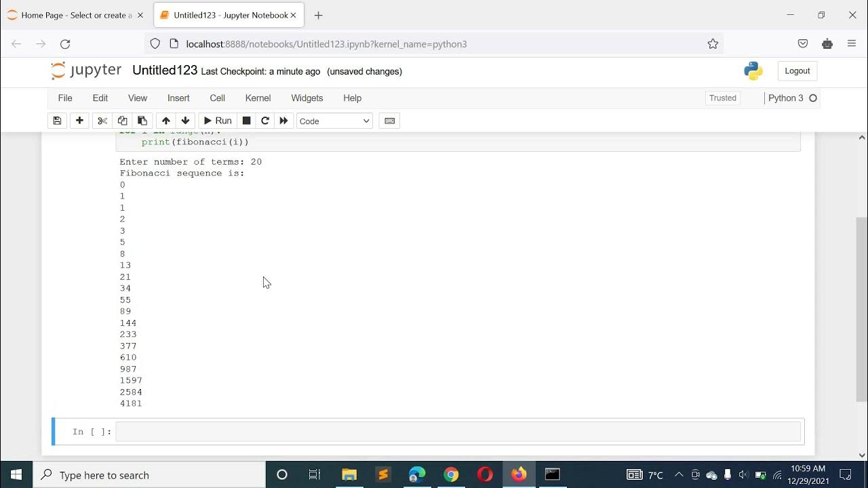This screenshot has width=868, height=488.
Task: Click the kernel idle indicator circle
Action: 813,98
